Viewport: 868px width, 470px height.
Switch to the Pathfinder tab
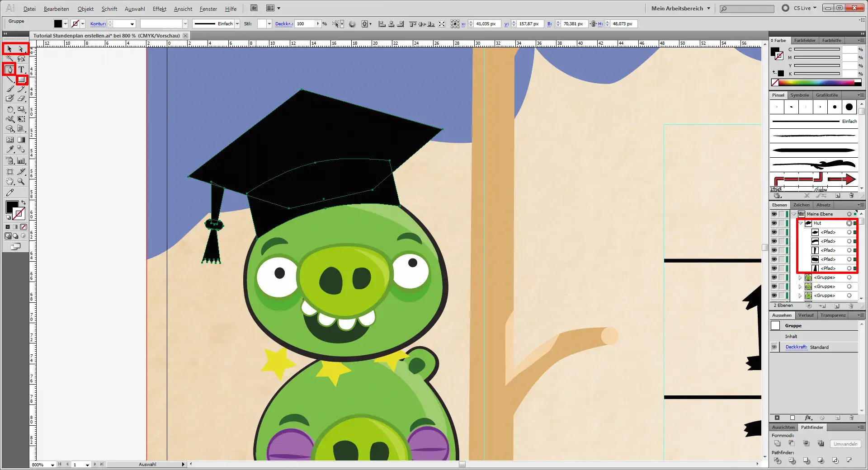coord(812,427)
